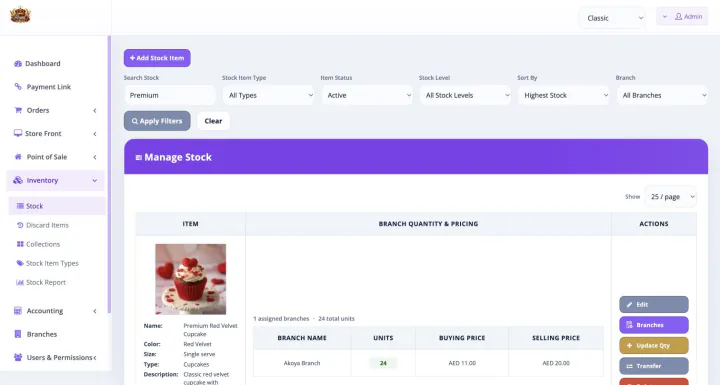Click the '1 assigned branches' summary text
Viewport: 720px width, 385px height.
[281, 318]
